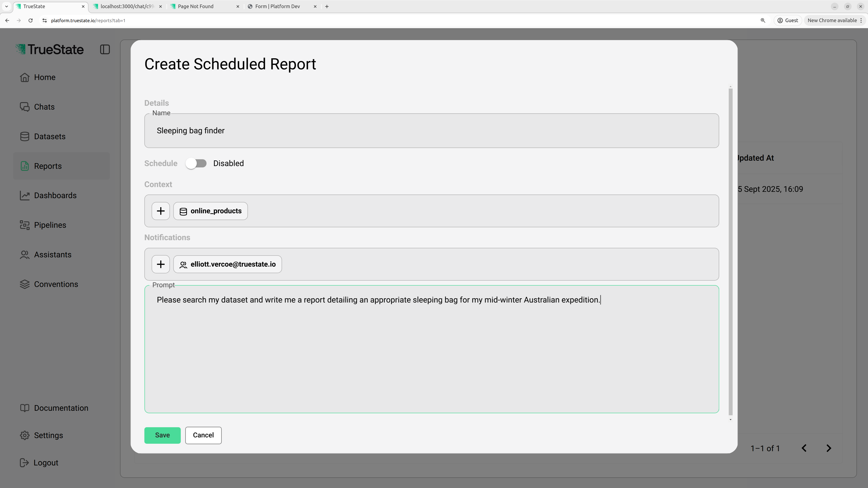The height and width of the screenshot is (488, 868).
Task: Switch to the Form | Platform Dev tab
Action: pos(278,6)
